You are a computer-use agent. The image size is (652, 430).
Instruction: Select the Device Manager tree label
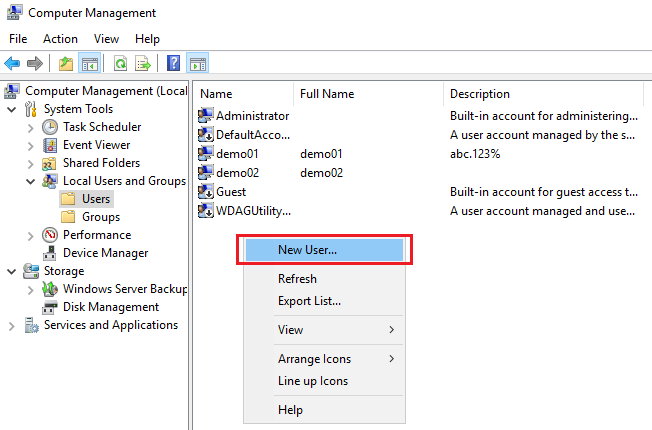[x=106, y=253]
